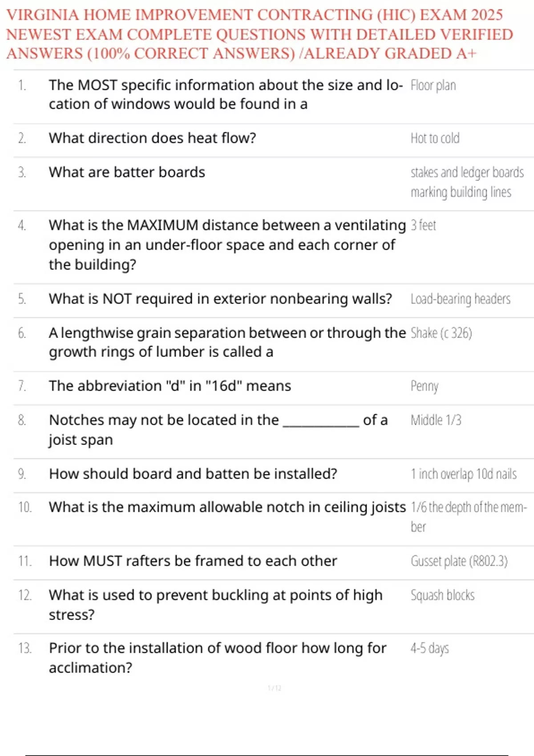The width and height of the screenshot is (534, 756).
Task: Click the "What are batter boards" question
Action: coord(127,173)
